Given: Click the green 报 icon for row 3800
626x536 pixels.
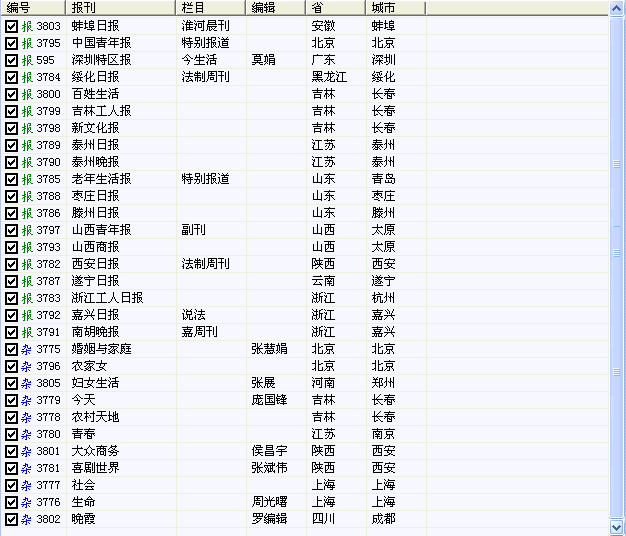Looking at the screenshot, I should tap(27, 94).
